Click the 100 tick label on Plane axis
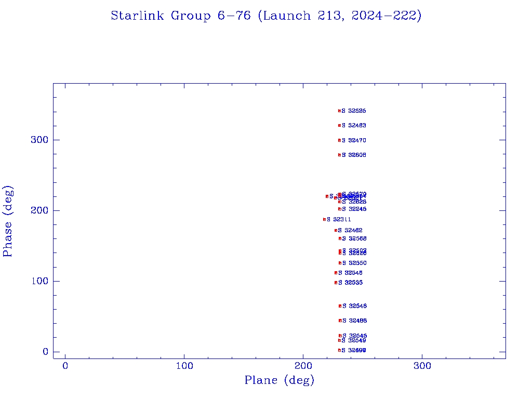The height and width of the screenshot is (399, 532). (184, 366)
